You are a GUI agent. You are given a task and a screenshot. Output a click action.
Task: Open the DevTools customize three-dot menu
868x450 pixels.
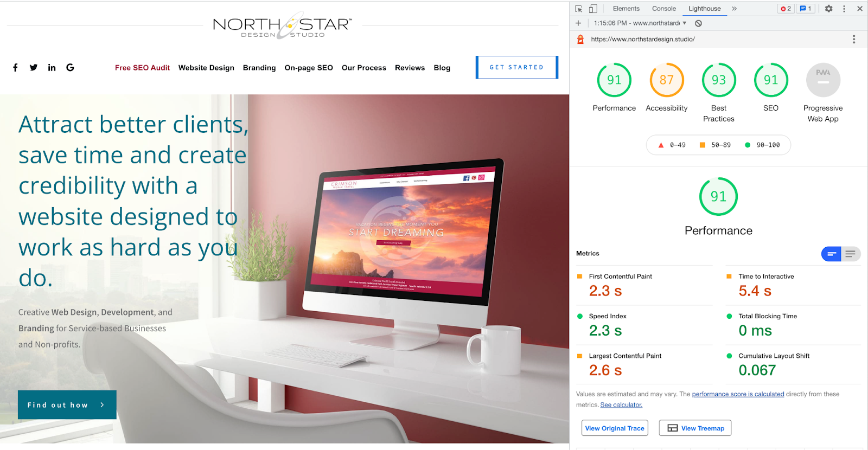click(x=844, y=9)
